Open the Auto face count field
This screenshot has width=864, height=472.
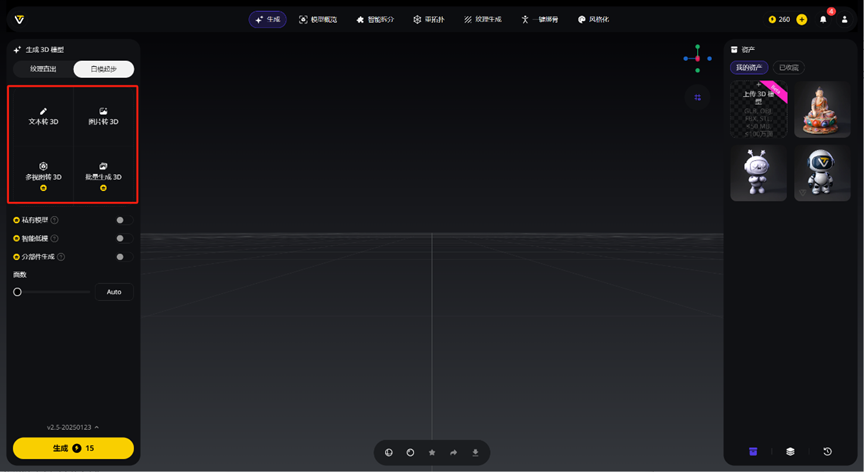pyautogui.click(x=114, y=292)
